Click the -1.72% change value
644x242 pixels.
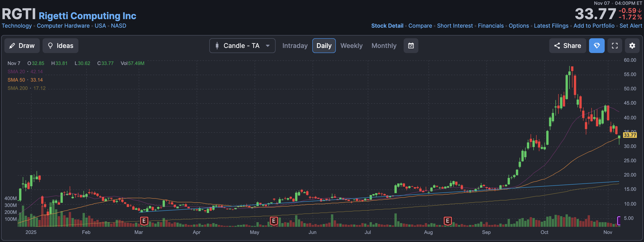click(x=630, y=17)
